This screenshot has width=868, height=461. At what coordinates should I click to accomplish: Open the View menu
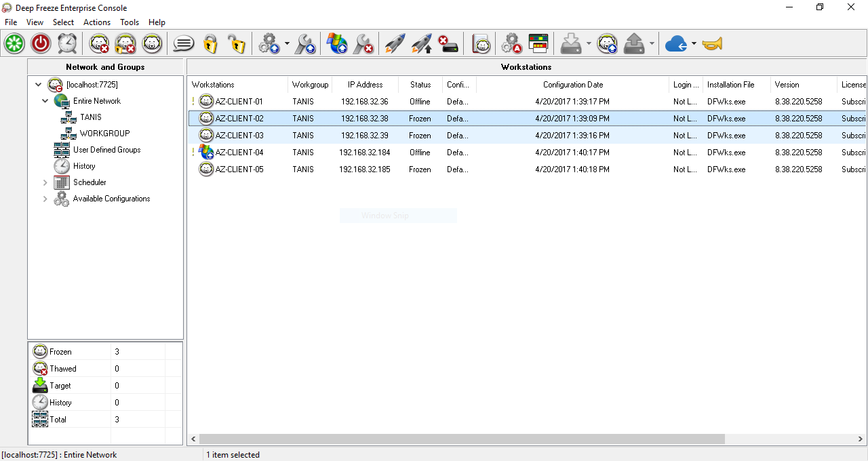point(35,22)
